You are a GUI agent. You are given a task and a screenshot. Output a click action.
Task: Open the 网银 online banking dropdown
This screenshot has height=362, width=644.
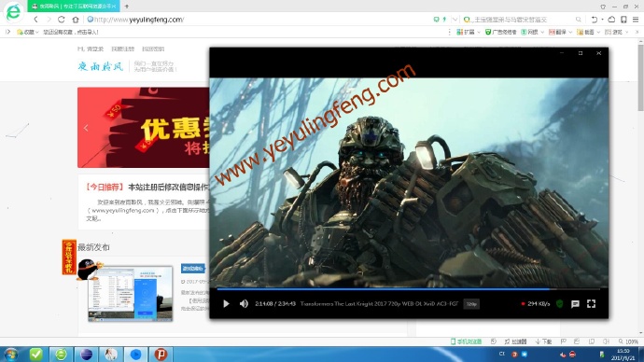(x=532, y=32)
